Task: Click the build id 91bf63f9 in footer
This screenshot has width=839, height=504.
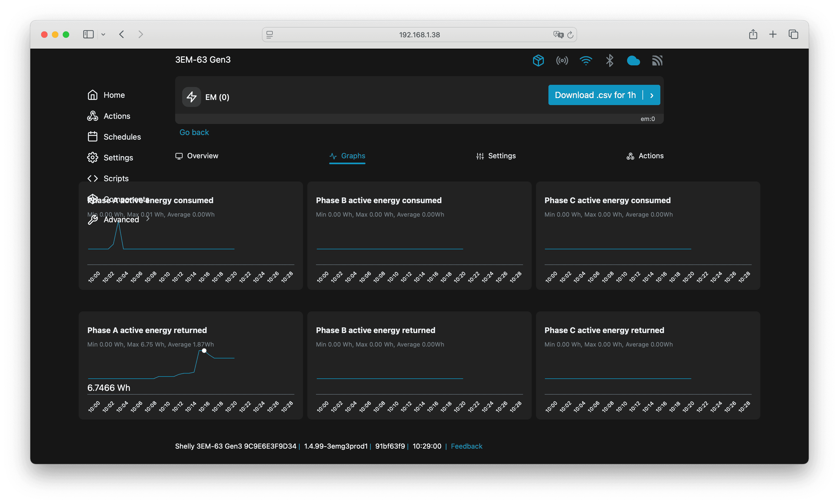Action: [390, 446]
